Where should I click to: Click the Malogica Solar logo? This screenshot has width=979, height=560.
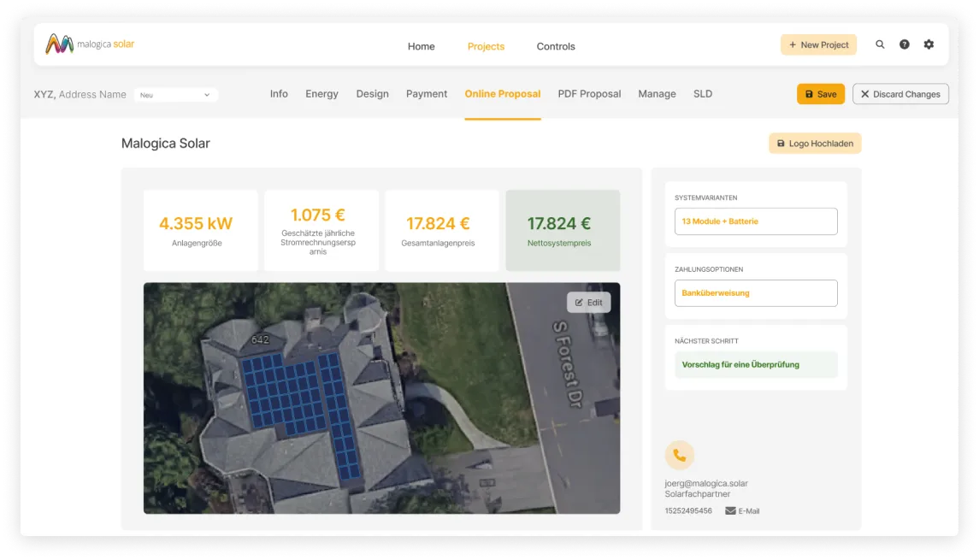pos(89,44)
